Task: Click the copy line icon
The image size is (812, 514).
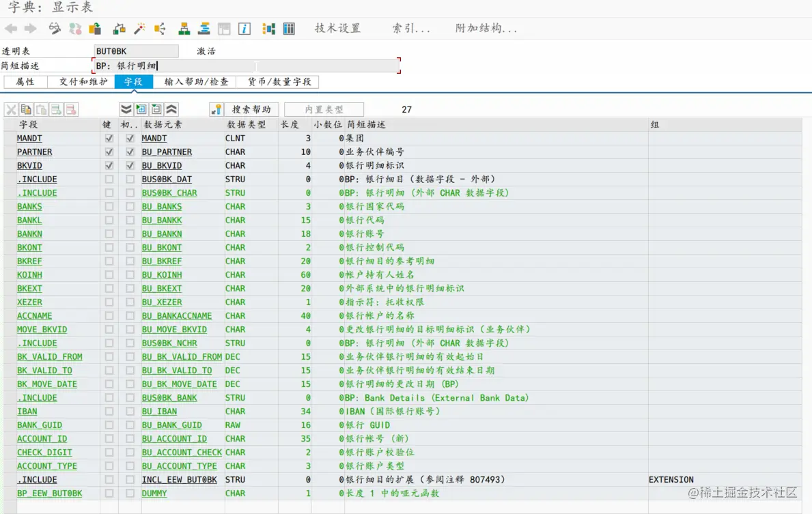Action: [x=25, y=109]
